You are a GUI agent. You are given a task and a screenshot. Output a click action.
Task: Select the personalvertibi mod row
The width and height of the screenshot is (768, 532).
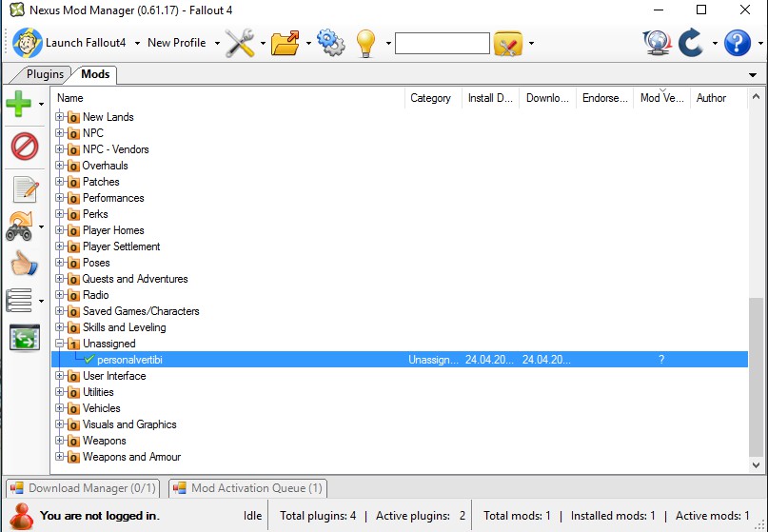[400, 360]
